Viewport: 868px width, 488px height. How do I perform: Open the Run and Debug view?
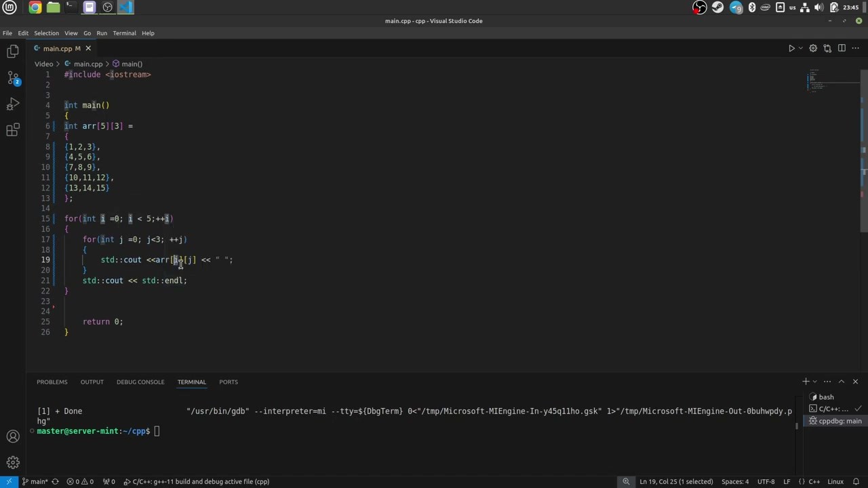pos(13,104)
